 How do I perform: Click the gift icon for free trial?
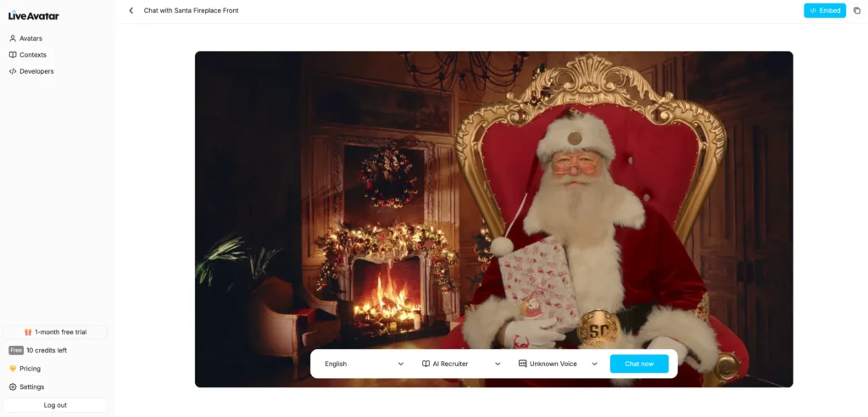[x=28, y=332]
